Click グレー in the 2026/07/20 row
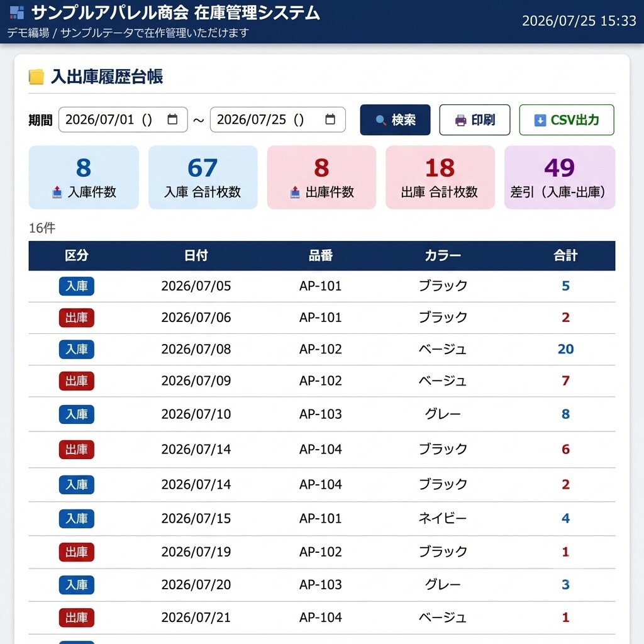Image resolution: width=644 pixels, height=644 pixels. point(443,584)
